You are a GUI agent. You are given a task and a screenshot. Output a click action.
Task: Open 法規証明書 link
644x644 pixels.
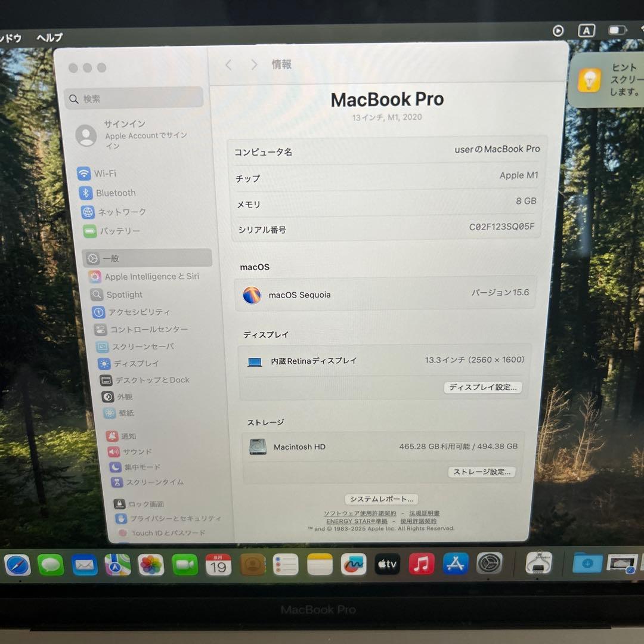coord(425,513)
